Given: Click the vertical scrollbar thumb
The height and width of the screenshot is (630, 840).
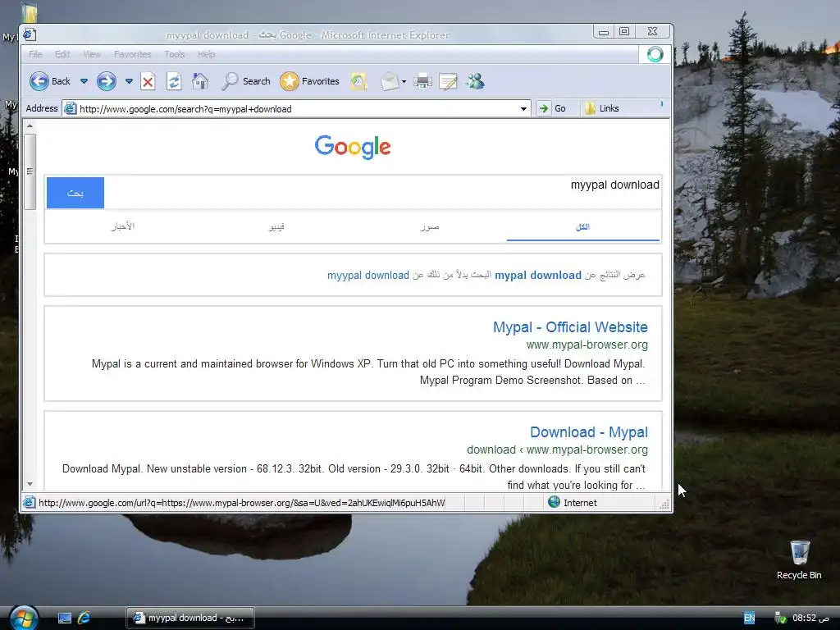Looking at the screenshot, I should pos(30,171).
